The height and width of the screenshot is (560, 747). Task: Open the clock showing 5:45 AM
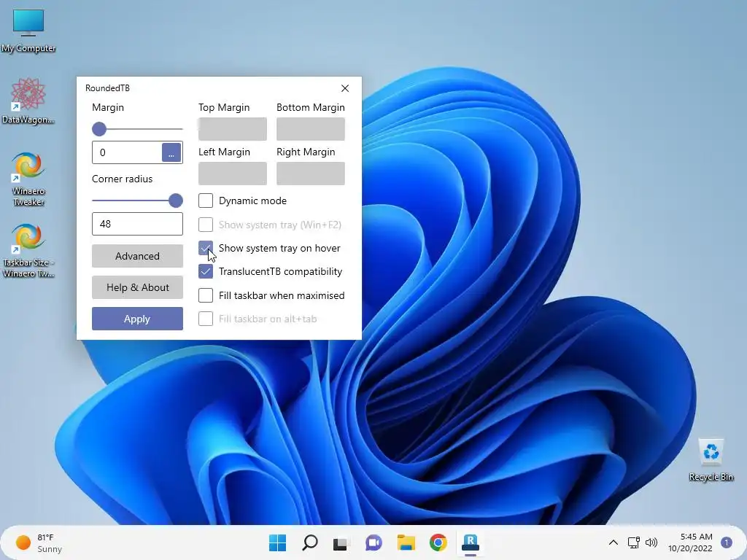click(x=690, y=542)
